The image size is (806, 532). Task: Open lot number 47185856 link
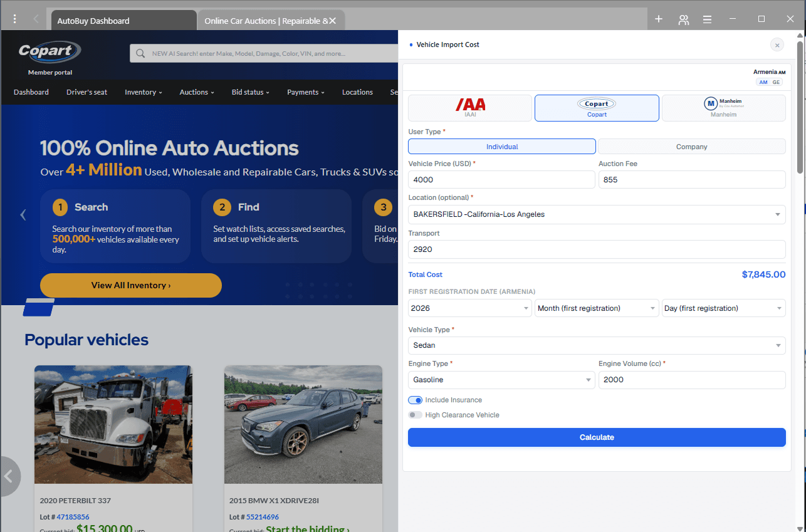pyautogui.click(x=73, y=517)
